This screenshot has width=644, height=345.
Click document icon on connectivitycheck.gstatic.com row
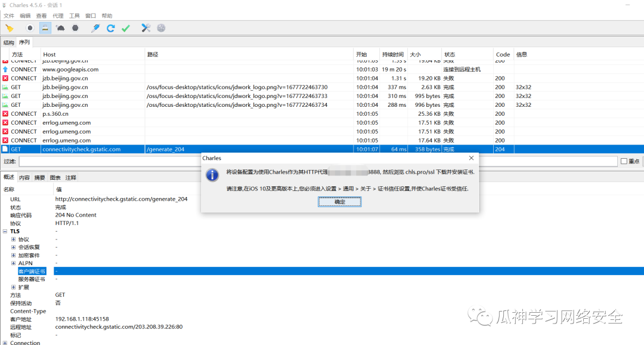click(5, 149)
